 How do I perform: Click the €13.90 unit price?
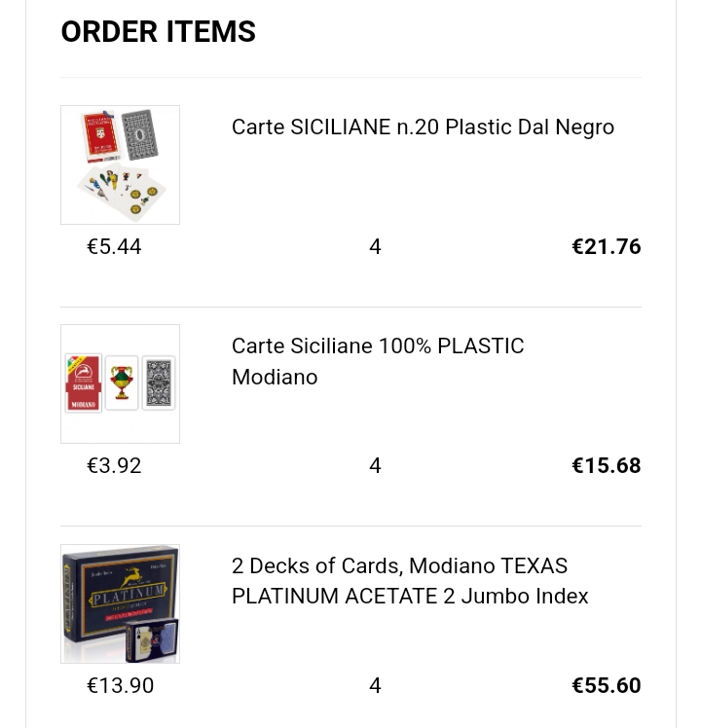pos(121,685)
